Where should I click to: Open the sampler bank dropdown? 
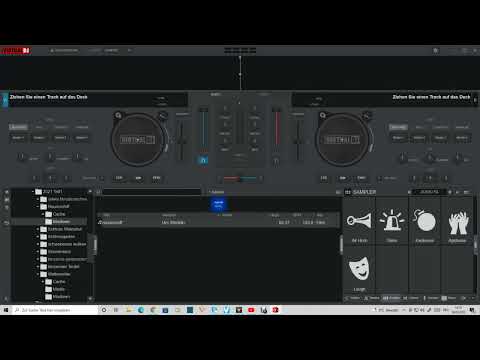coord(429,192)
